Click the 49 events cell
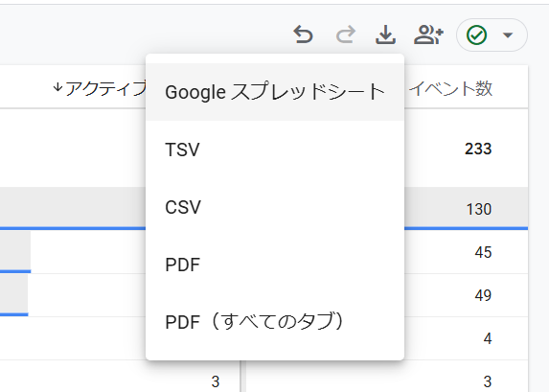 (x=483, y=295)
